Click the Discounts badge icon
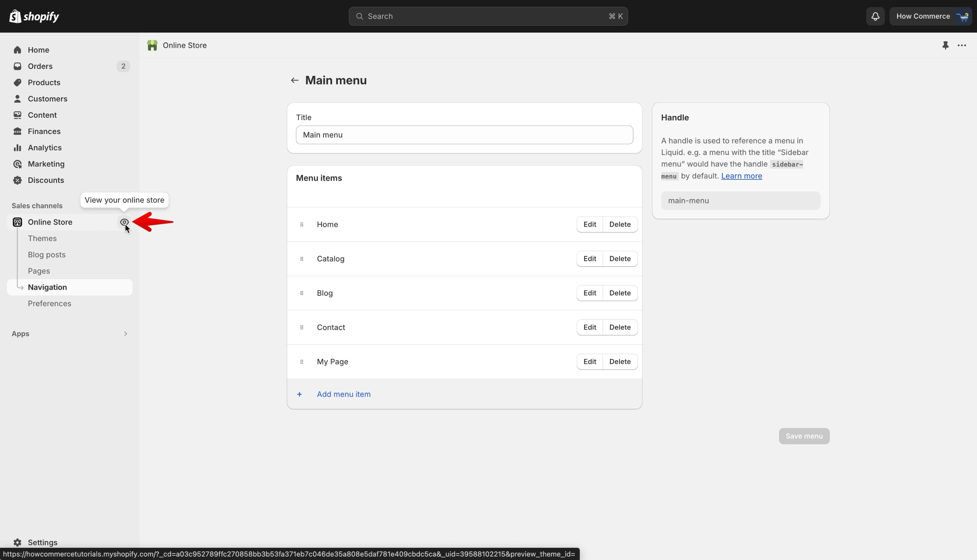Screen dimensions: 977x560 (x=17, y=180)
